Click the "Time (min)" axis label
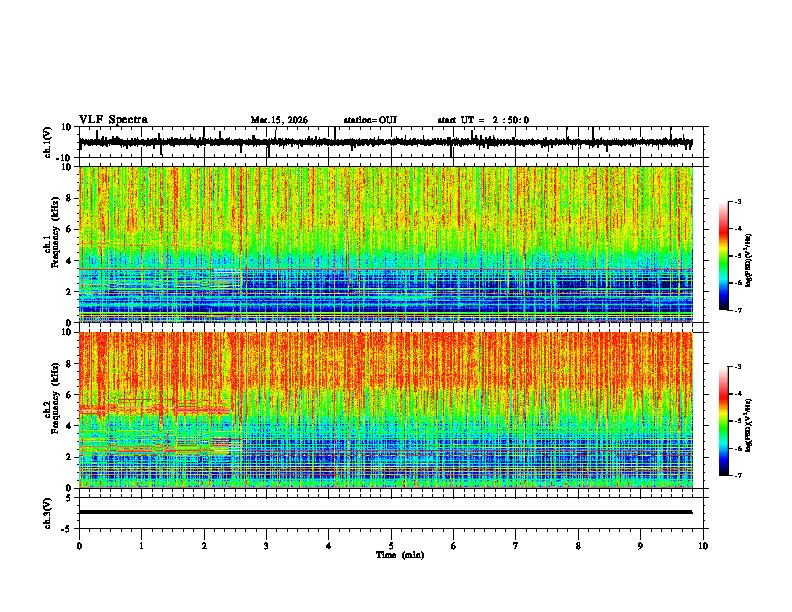792x612 pixels. 400,555
